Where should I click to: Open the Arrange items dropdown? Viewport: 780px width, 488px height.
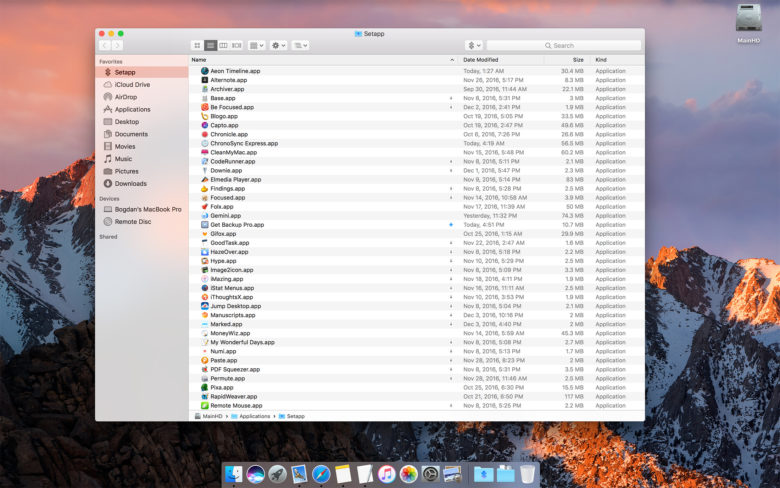tap(257, 45)
